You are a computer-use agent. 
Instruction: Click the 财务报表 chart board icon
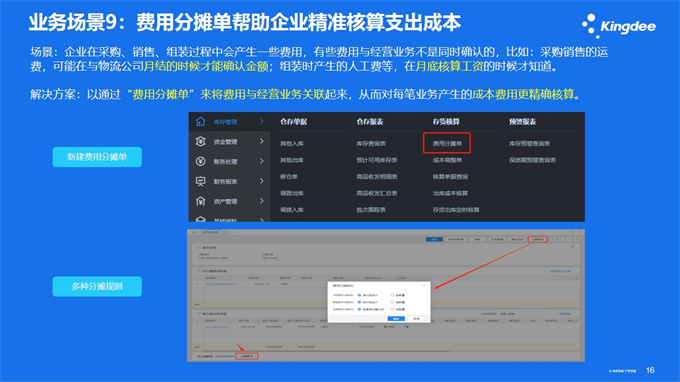click(200, 181)
